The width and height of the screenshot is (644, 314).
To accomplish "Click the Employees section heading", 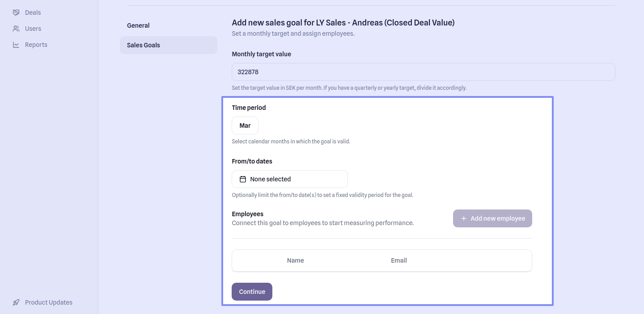I will (x=248, y=214).
